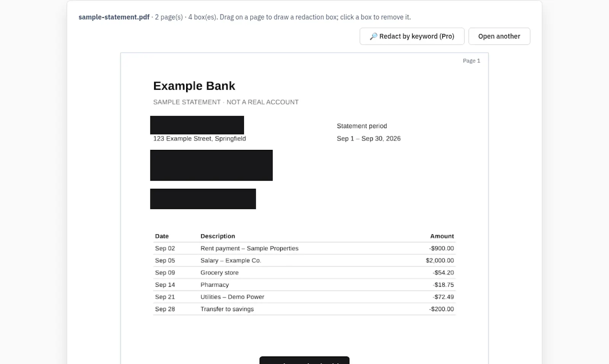Viewport: 609px width, 364px height.
Task: Remove the redaction box above the address line
Action: 197,125
